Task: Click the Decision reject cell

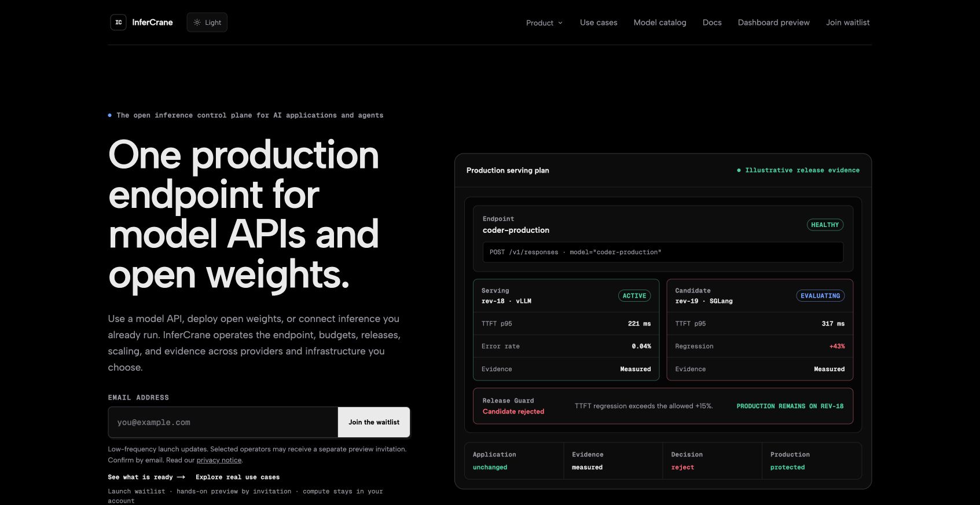Action: [x=712, y=461]
